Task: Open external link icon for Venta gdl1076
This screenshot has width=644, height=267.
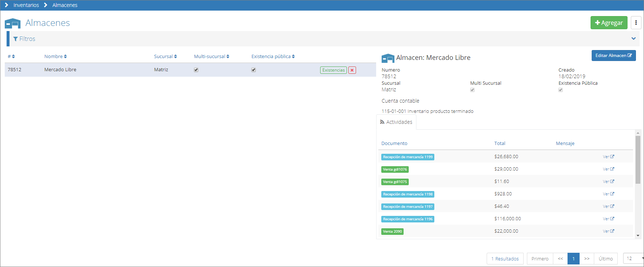Action: (612, 169)
